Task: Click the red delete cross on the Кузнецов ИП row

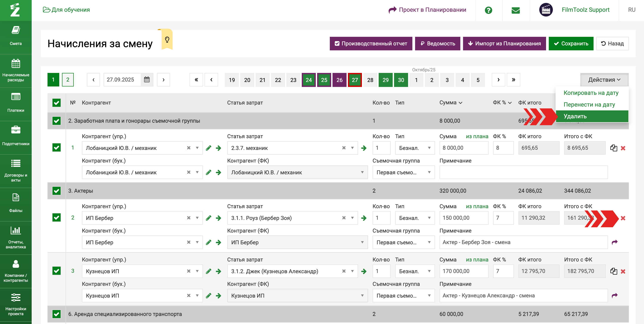Action: (x=623, y=271)
